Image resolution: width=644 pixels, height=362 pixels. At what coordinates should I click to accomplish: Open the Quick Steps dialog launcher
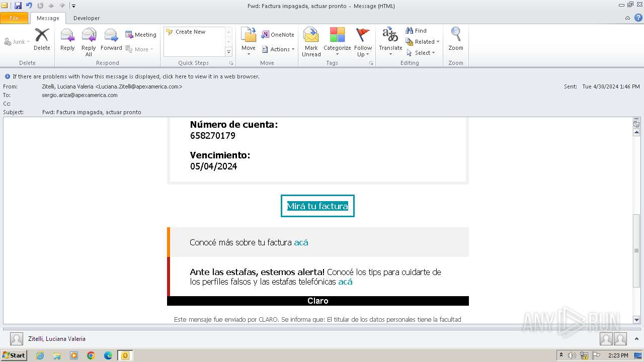click(x=231, y=63)
